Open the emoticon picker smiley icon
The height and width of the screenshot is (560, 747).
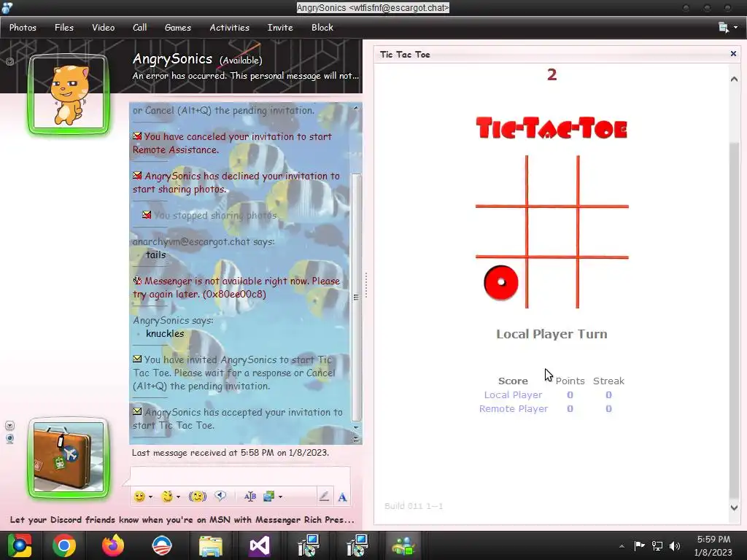tap(139, 497)
